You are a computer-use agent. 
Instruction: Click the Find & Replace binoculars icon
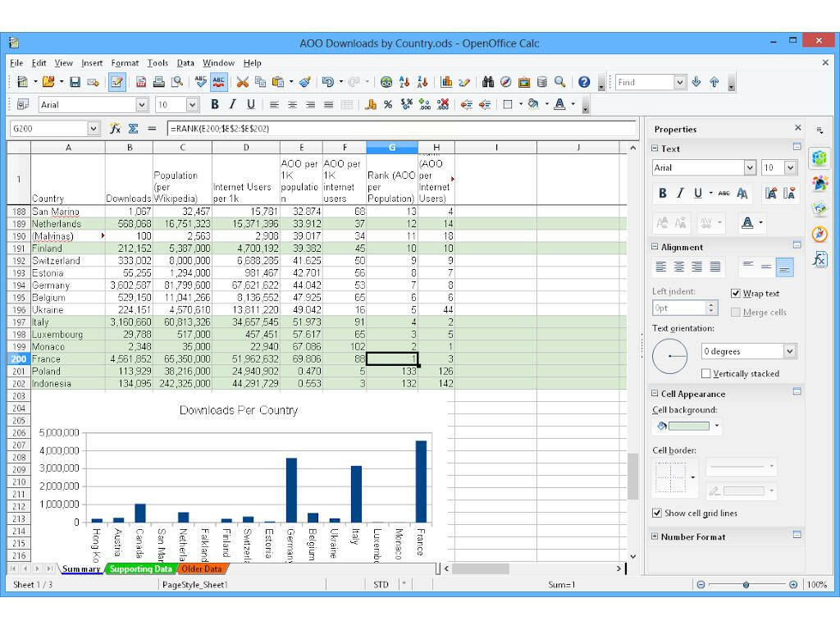488,82
